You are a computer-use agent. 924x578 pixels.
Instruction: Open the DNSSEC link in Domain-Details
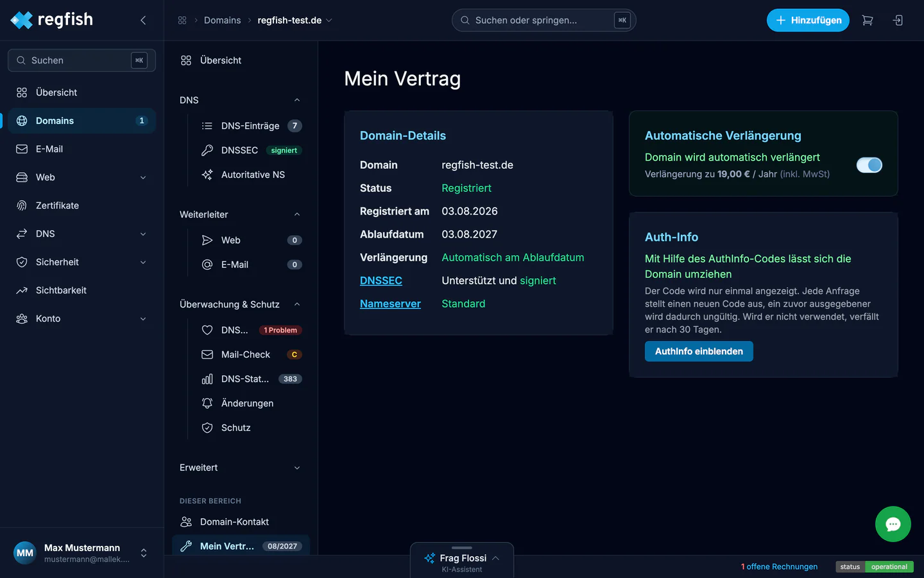[x=381, y=281]
